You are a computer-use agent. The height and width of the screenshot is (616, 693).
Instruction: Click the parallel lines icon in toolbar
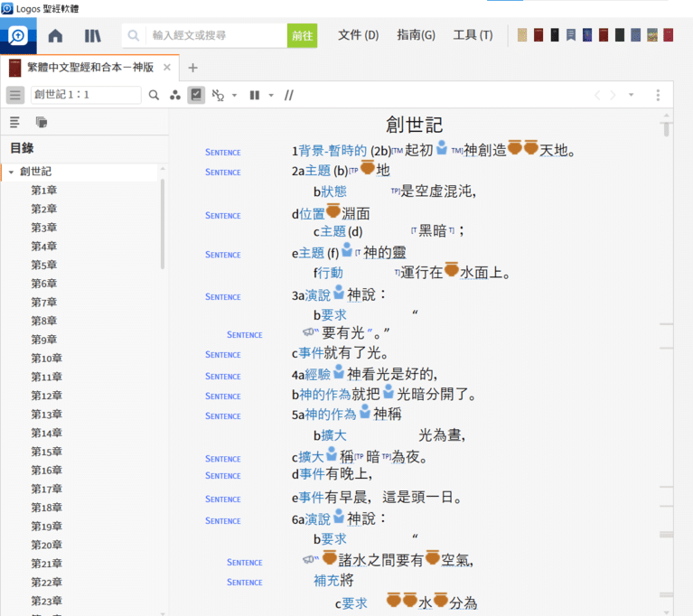tap(289, 95)
